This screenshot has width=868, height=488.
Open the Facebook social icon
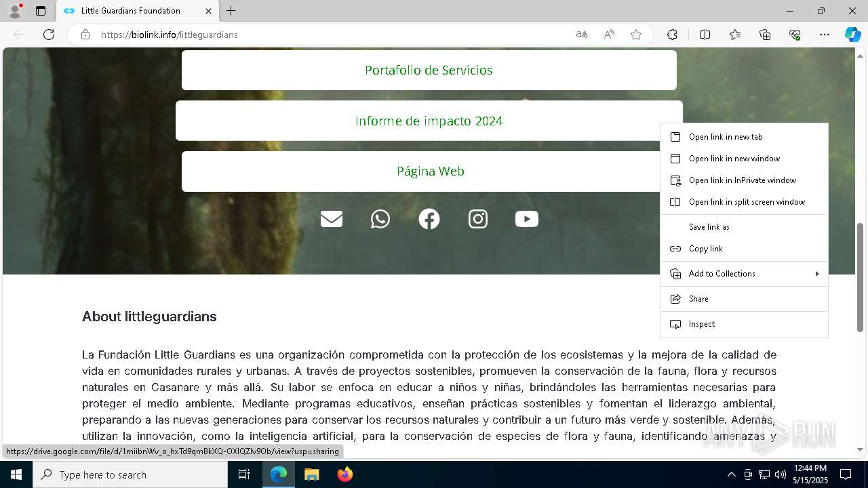(429, 219)
